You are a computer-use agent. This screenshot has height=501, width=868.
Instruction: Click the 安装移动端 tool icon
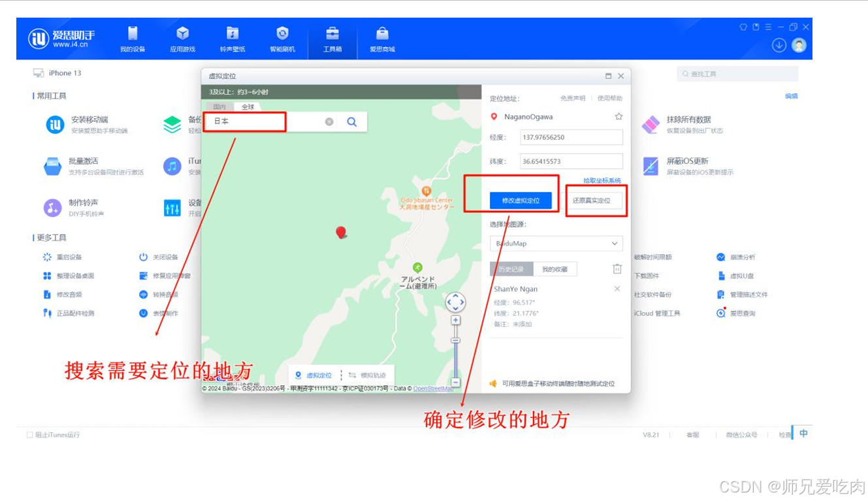point(55,125)
